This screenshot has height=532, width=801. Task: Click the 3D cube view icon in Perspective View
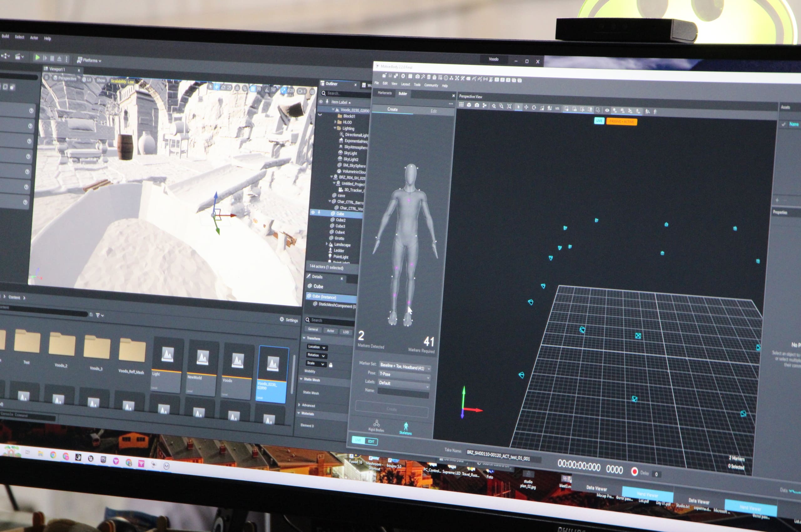(x=469, y=105)
